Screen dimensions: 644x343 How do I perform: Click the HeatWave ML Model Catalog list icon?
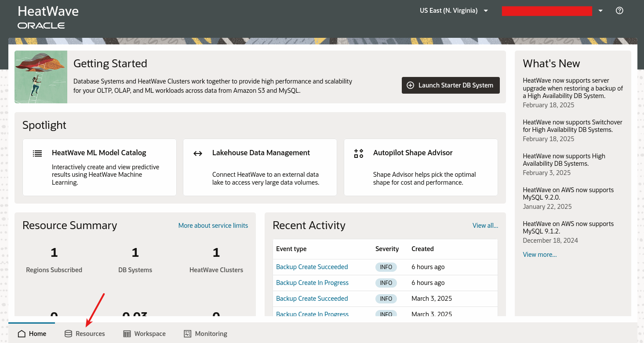[37, 153]
